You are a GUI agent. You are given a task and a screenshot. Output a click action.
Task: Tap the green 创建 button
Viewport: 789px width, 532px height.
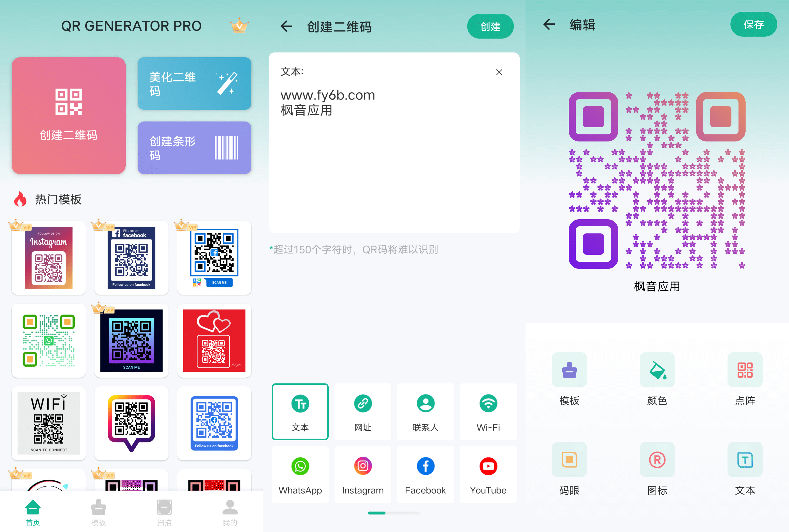[x=490, y=26]
